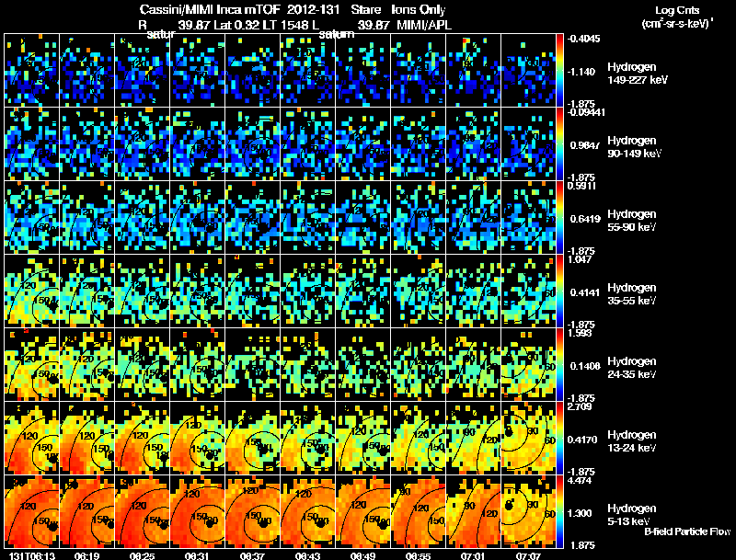The image size is (736, 560).
Task: Click the -1.140 colorbar midpoint value
Action: [x=582, y=72]
